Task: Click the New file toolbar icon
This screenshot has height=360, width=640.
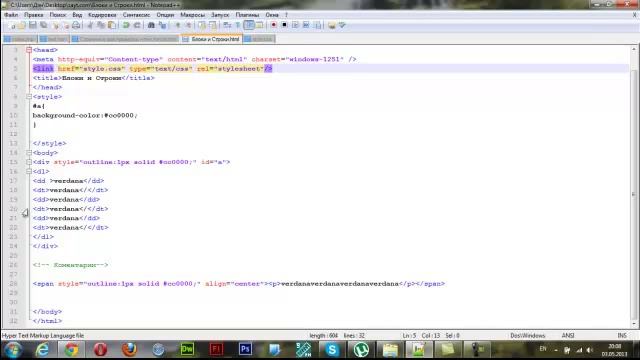Action: 12,25
